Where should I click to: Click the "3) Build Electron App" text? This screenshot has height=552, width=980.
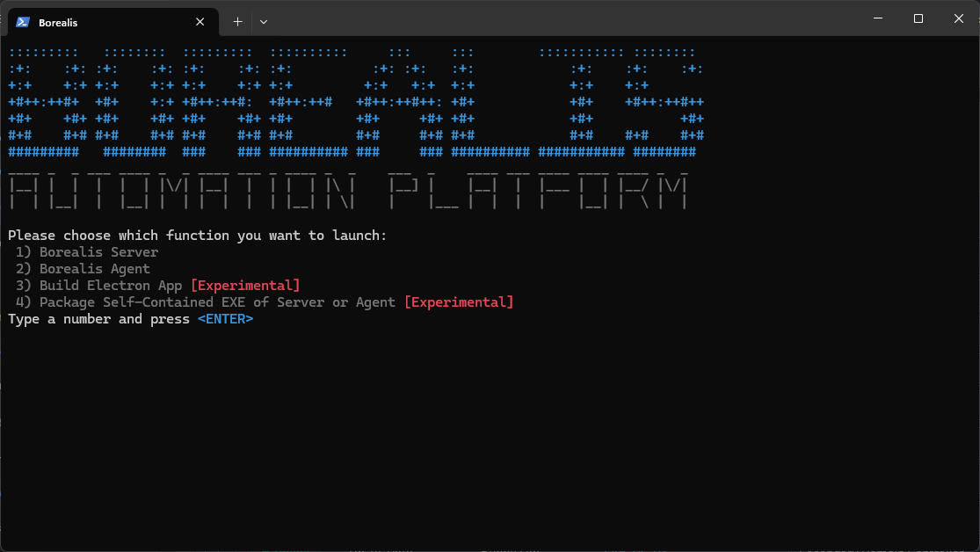(99, 286)
